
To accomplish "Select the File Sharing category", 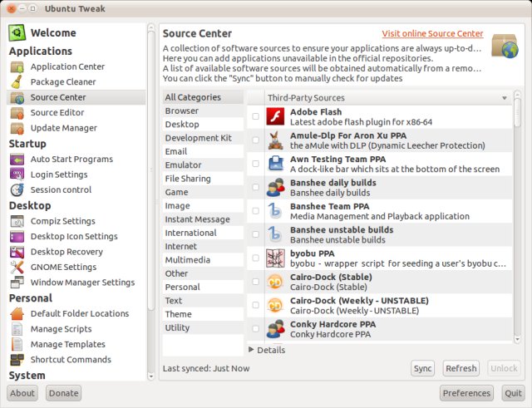I will coord(203,179).
